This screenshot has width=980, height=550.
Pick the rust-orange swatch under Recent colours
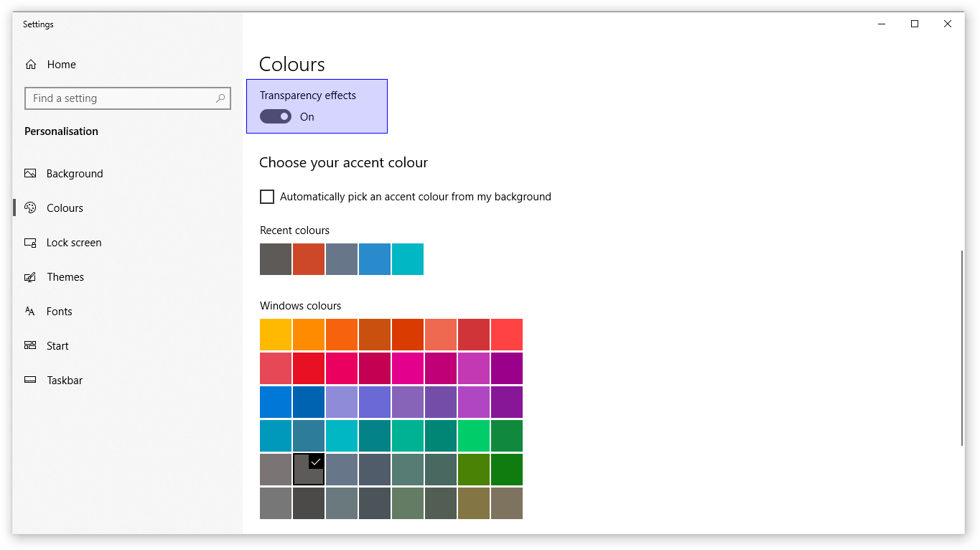[309, 259]
